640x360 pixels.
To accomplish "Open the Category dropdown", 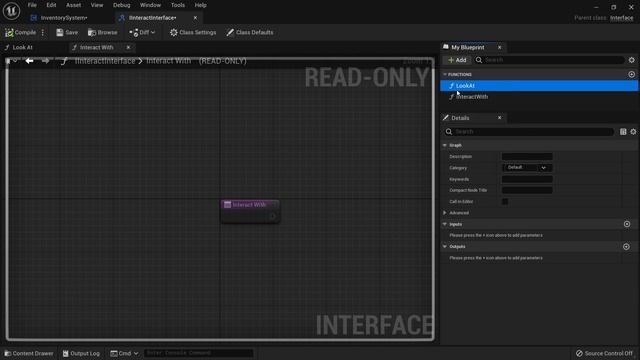I will (527, 168).
